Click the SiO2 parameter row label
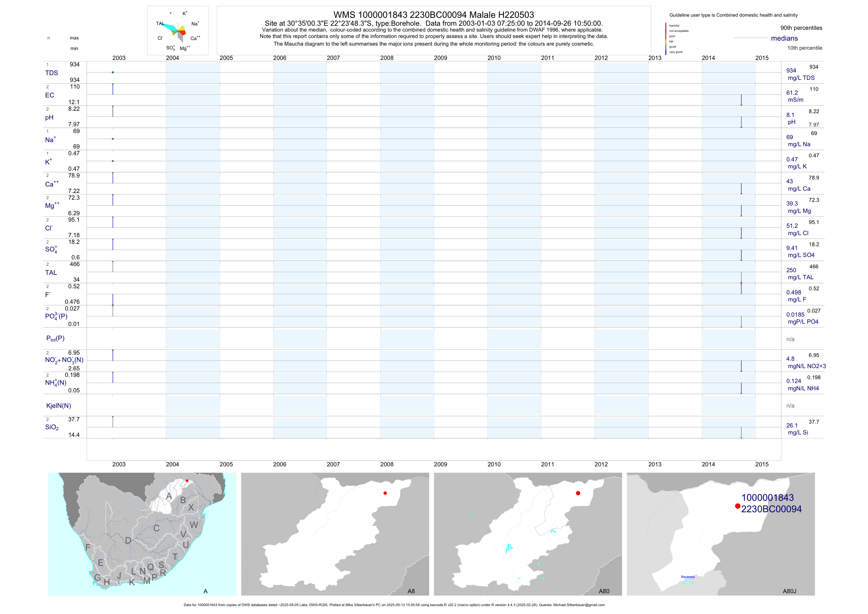 [52, 427]
